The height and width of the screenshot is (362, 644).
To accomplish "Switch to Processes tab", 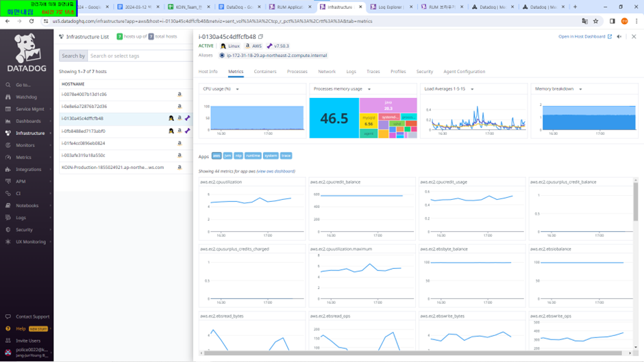I will coord(297,71).
